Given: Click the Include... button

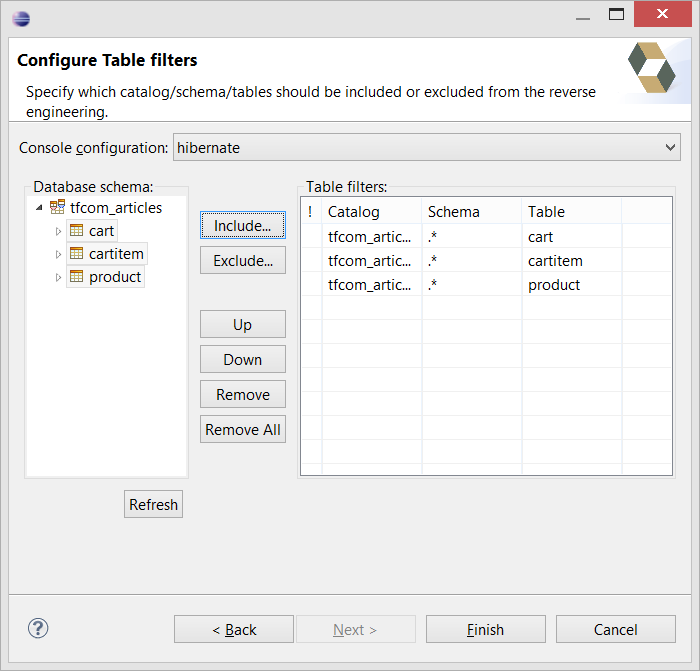Looking at the screenshot, I should pyautogui.click(x=243, y=226).
